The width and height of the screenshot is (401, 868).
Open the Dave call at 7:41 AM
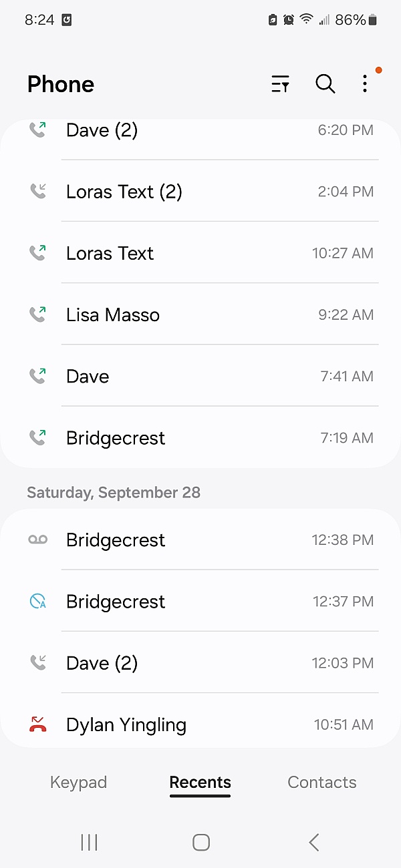[x=200, y=377]
